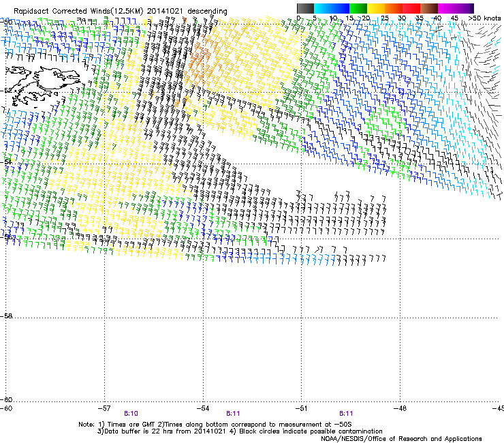Viewport: 504px width, 443px height.
Task: Pick the green 15-20 knots legend swatch
Action: pos(358,8)
